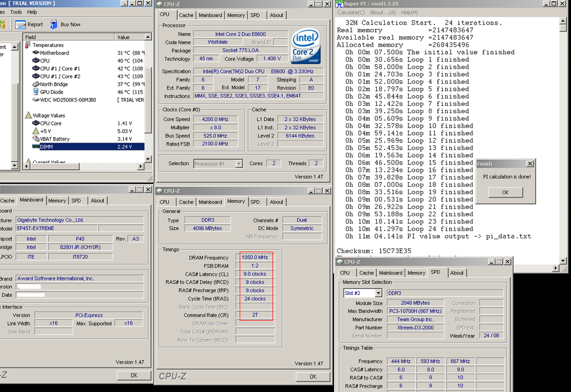Switch to Cache tab in top CPU-Z window
The width and height of the screenshot is (571, 392).
(186, 15)
